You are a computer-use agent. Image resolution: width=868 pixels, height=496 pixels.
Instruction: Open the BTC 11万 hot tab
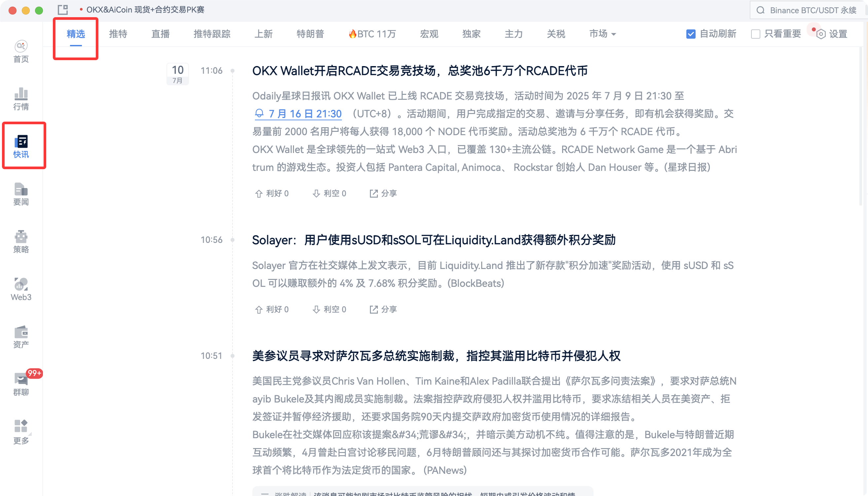pos(372,34)
